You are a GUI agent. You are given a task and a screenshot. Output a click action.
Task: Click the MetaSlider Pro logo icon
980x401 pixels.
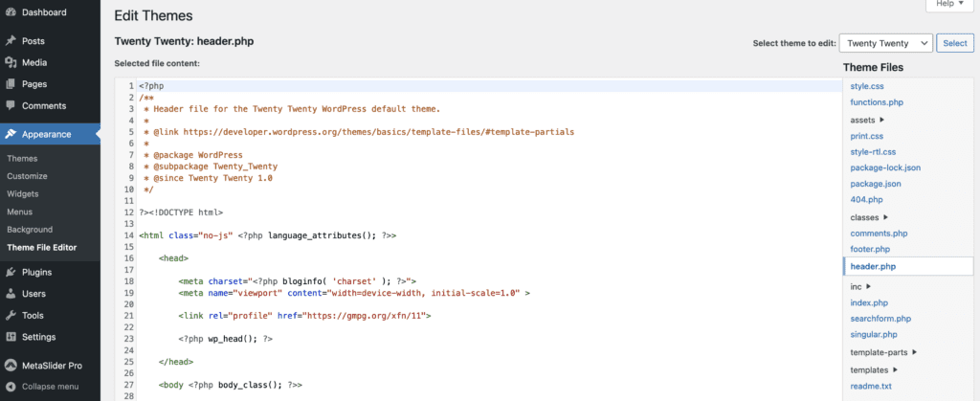[10, 366]
